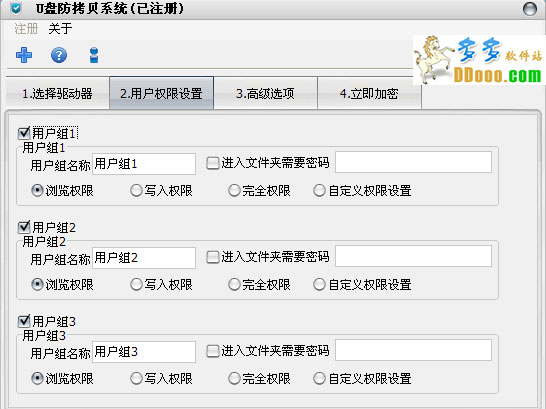Uncheck the 用户组2 checkbox
This screenshot has width=546, height=409.
(24, 227)
